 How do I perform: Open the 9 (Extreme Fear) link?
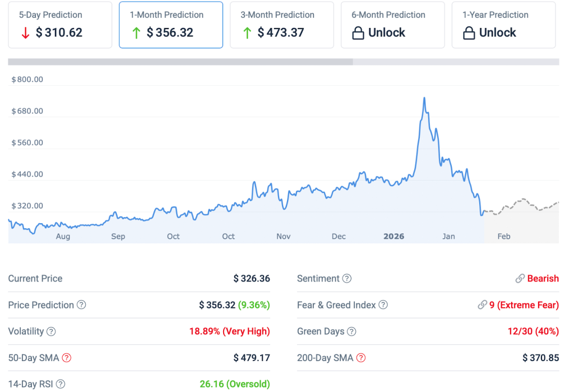524,305
